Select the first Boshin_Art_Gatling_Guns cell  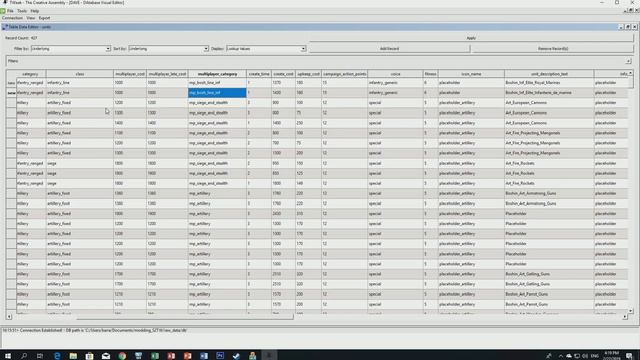click(x=549, y=274)
